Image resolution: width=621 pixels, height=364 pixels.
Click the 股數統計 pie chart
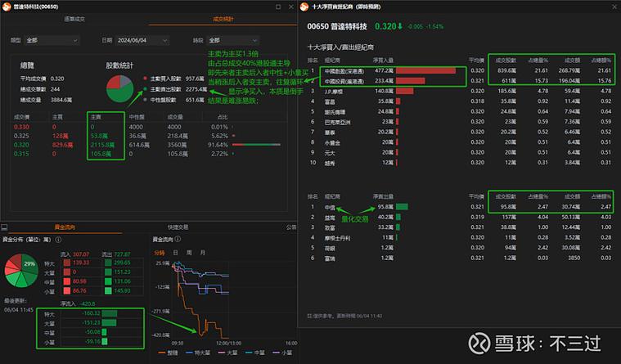pos(120,88)
